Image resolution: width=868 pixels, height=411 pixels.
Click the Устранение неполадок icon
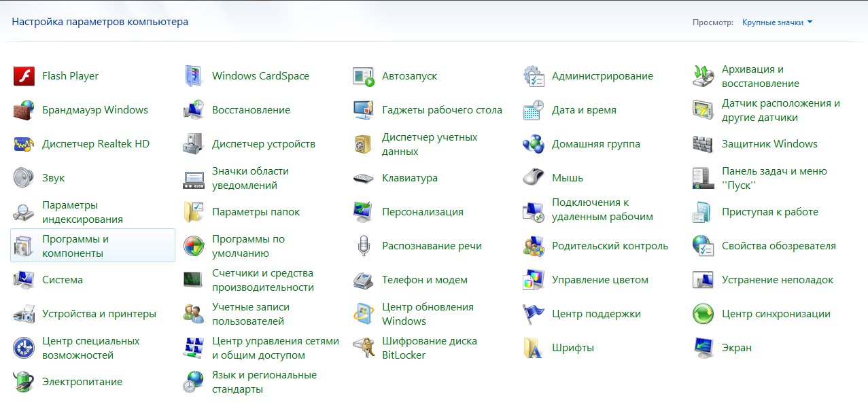coord(704,280)
